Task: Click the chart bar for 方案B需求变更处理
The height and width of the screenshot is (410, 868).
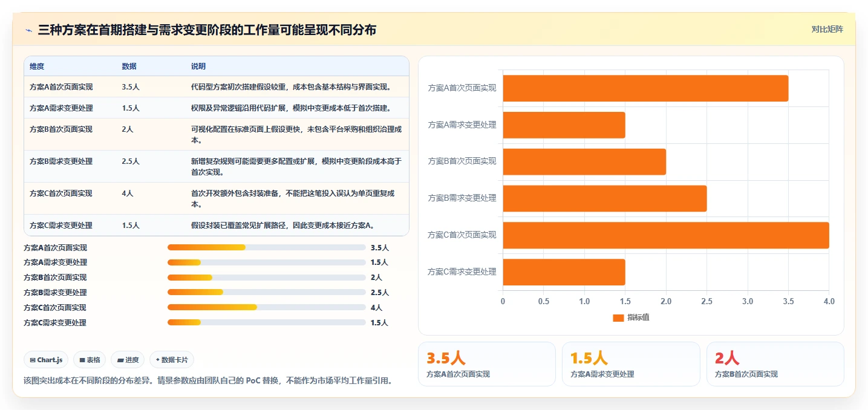Action: coord(605,198)
